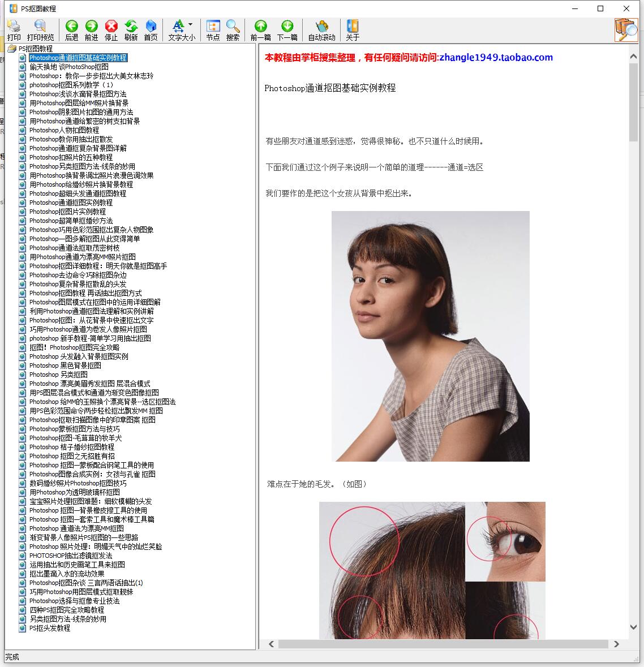This screenshot has width=644, height=667.
Task: Click the horizontal scroll left arrow
Action: (x=271, y=644)
